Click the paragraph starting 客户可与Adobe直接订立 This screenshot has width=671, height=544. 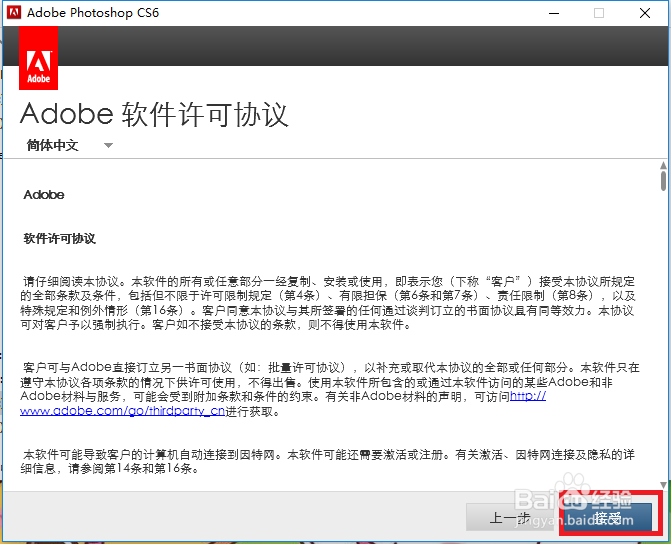click(330, 389)
